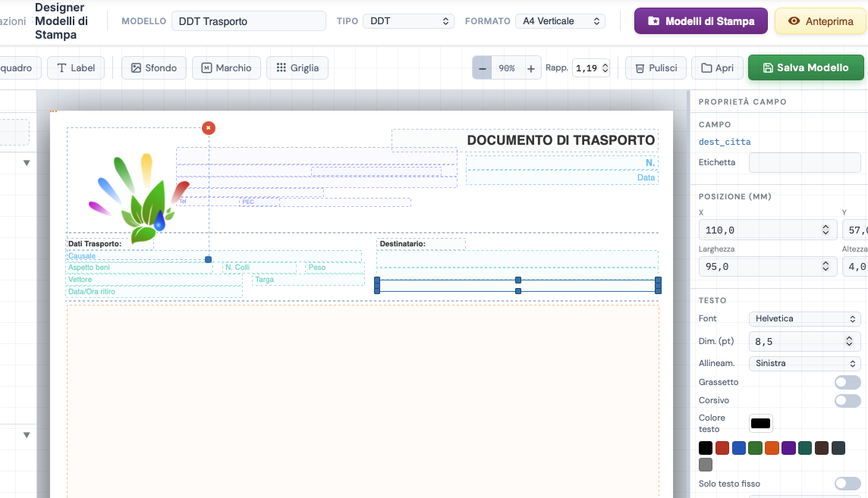Open the TIPO DDT dropdown
The height and width of the screenshot is (498, 868).
(x=408, y=21)
